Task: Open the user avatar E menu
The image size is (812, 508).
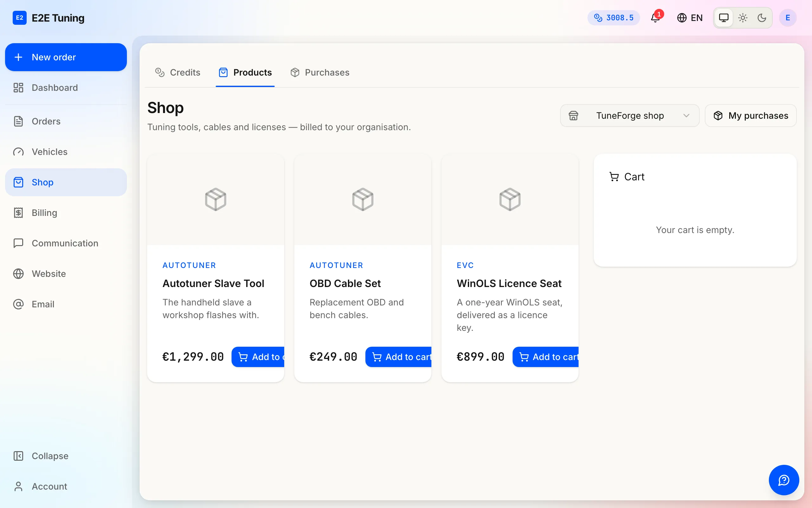Action: pos(788,18)
